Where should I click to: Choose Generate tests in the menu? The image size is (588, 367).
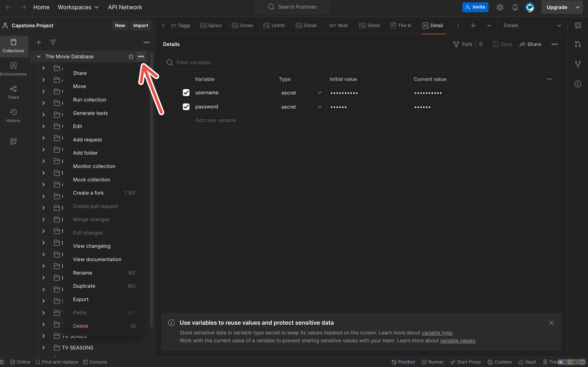(x=104, y=113)
